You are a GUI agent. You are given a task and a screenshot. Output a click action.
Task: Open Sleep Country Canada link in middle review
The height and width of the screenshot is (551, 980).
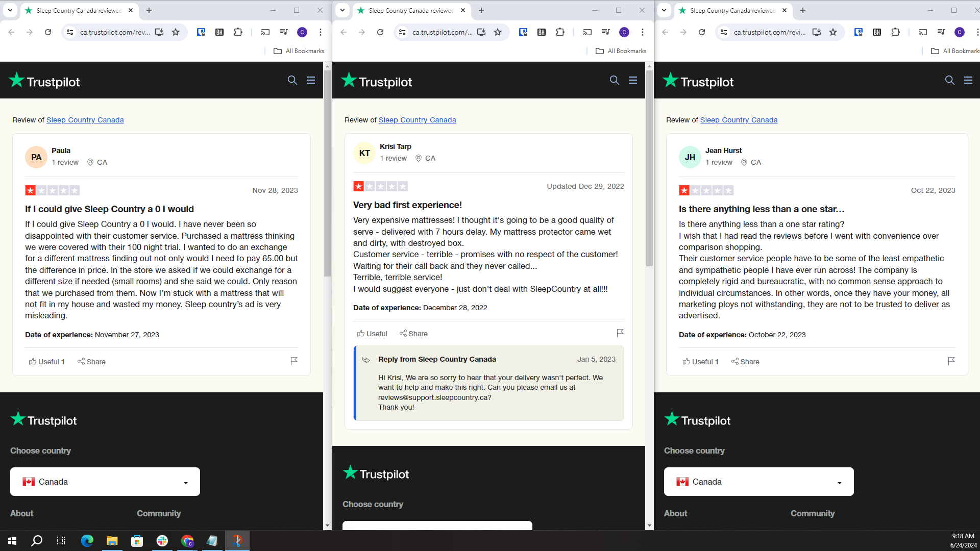(x=417, y=120)
